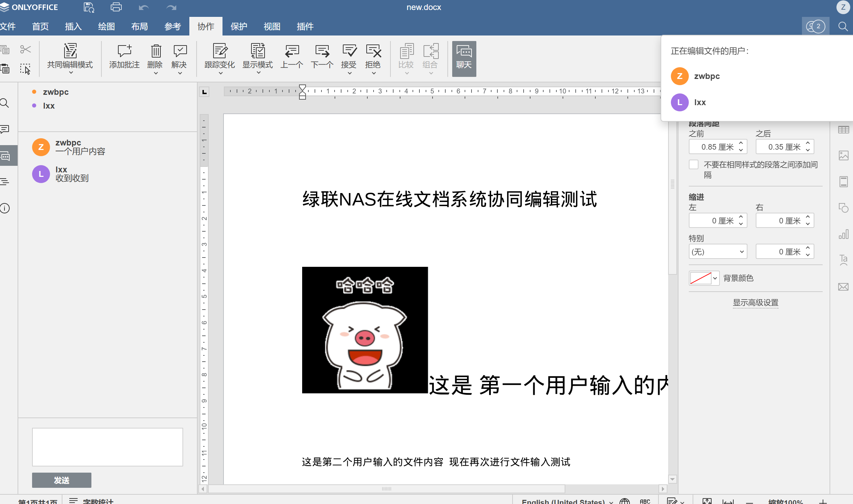Image resolution: width=853 pixels, height=504 pixels.
Task: Open the 插件 Plugins tab
Action: 305,27
